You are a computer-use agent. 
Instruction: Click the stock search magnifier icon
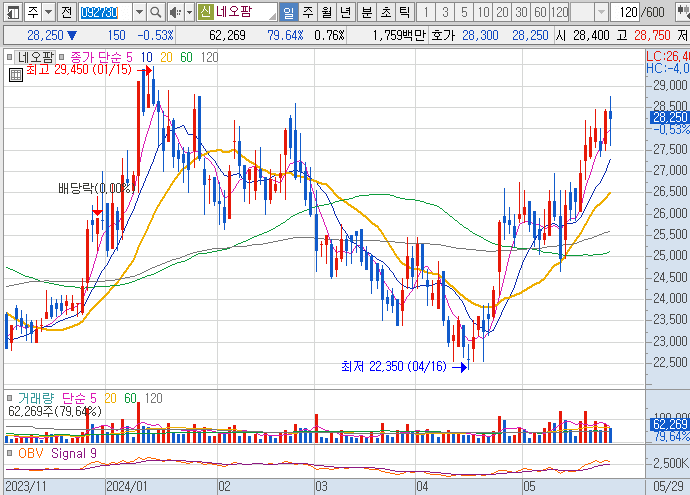coord(155,12)
